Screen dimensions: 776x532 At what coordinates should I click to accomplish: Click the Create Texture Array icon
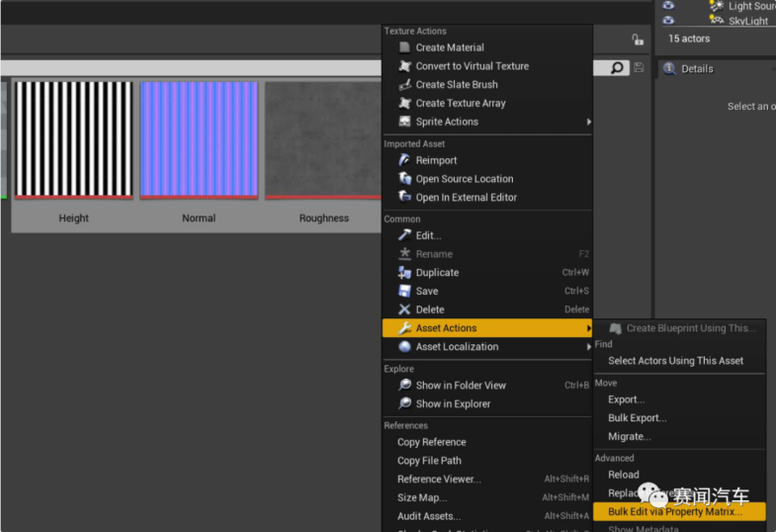point(404,103)
